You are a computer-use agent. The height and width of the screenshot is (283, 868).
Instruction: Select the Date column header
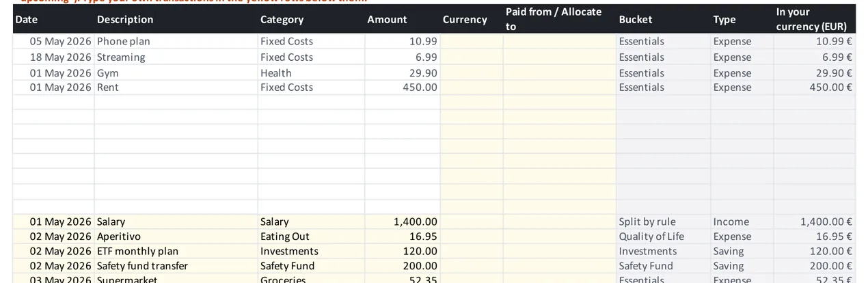53,19
